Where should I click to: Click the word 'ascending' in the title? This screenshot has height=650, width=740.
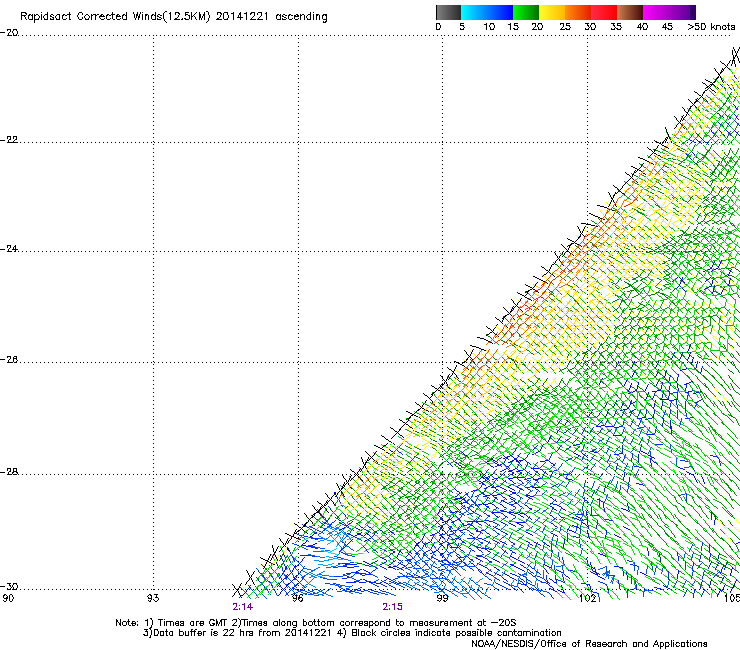coord(301,17)
